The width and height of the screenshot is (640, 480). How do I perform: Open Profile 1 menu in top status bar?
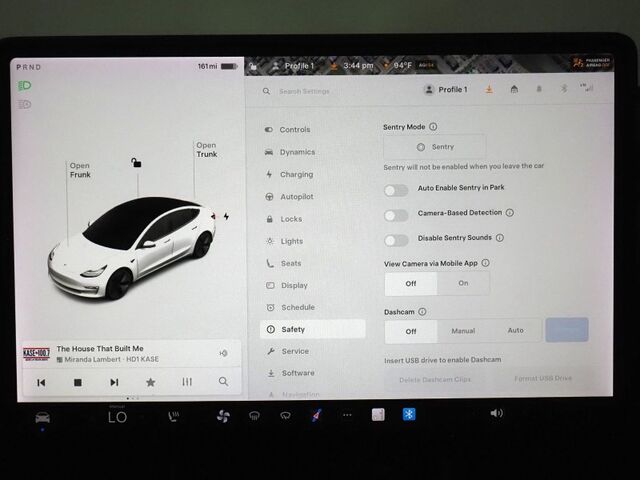click(x=292, y=66)
